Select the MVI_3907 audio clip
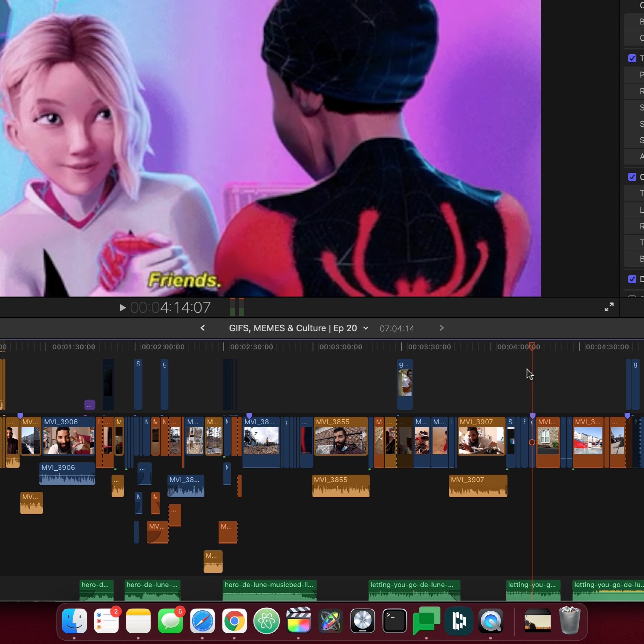This screenshot has width=644, height=644. [x=478, y=486]
